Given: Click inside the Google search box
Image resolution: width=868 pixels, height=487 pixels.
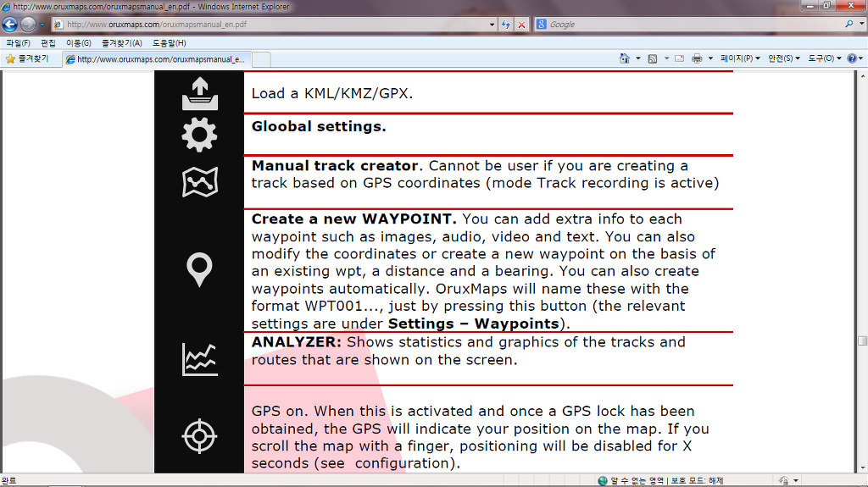Looking at the screenshot, I should click(x=695, y=25).
